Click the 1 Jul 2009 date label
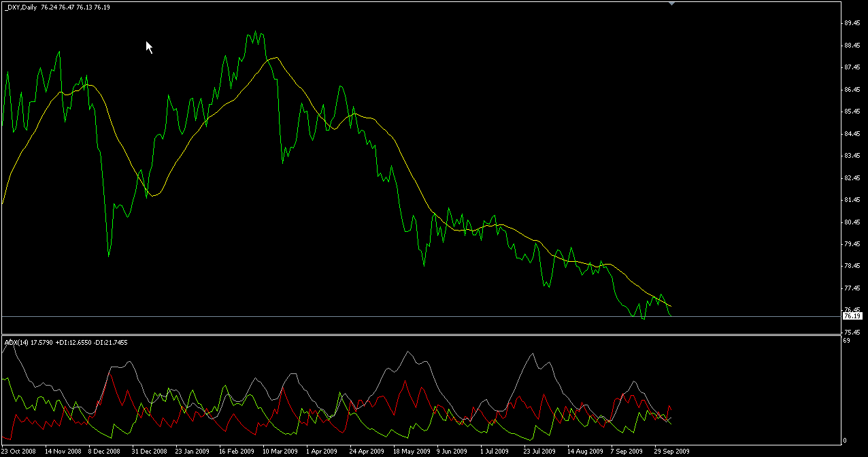This screenshot has width=868, height=457. click(x=495, y=451)
